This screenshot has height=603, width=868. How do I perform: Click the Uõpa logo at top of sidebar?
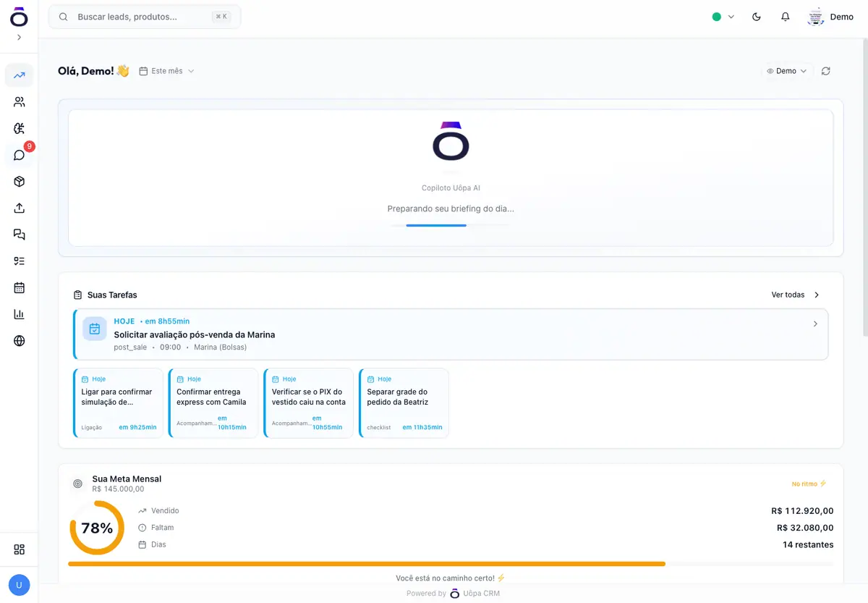tap(19, 17)
